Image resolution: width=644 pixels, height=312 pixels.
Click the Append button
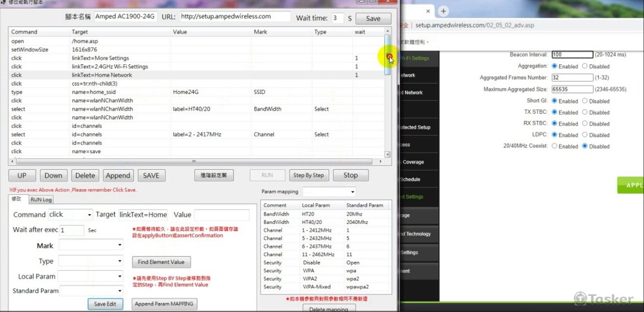click(118, 175)
